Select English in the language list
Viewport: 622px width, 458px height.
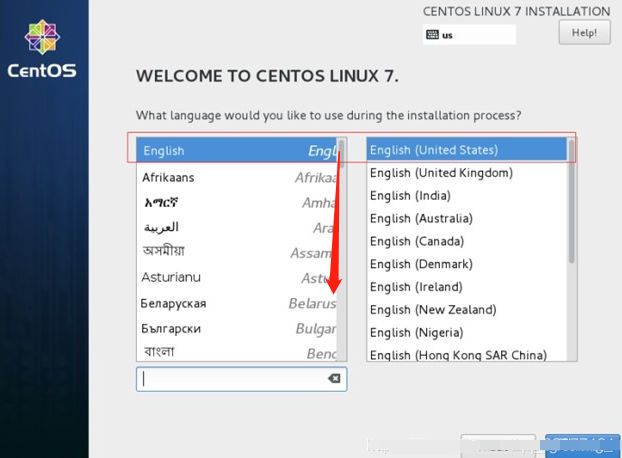(237, 150)
